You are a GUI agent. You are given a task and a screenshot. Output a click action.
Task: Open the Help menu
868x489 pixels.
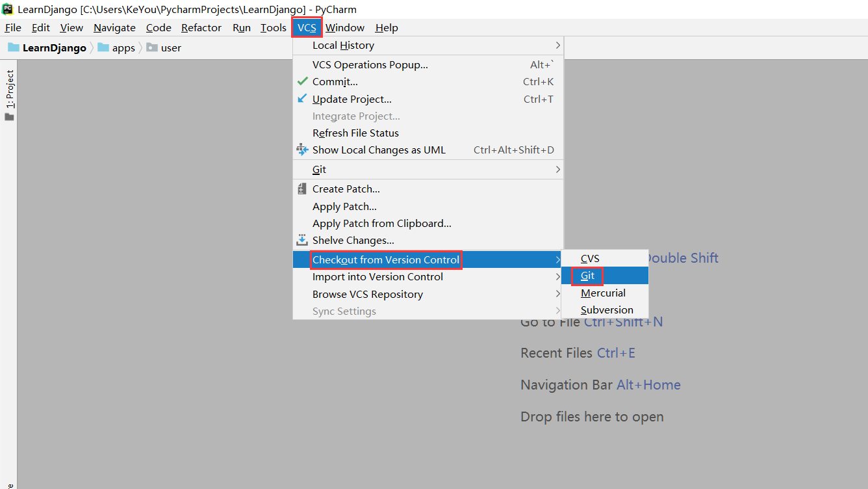387,27
